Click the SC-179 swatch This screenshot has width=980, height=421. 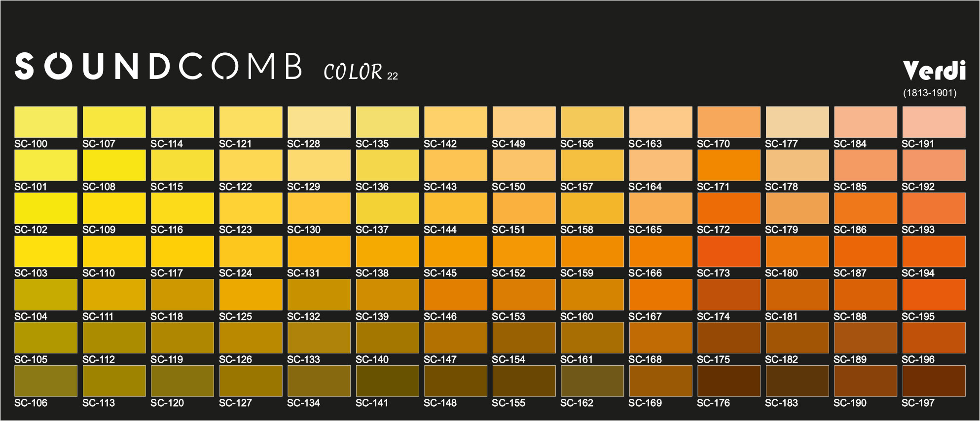tap(797, 208)
